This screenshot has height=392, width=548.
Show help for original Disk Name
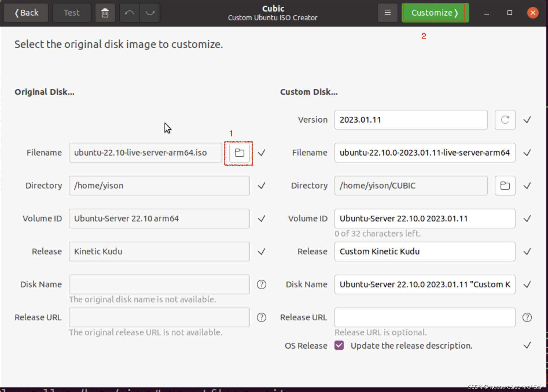coord(262,284)
